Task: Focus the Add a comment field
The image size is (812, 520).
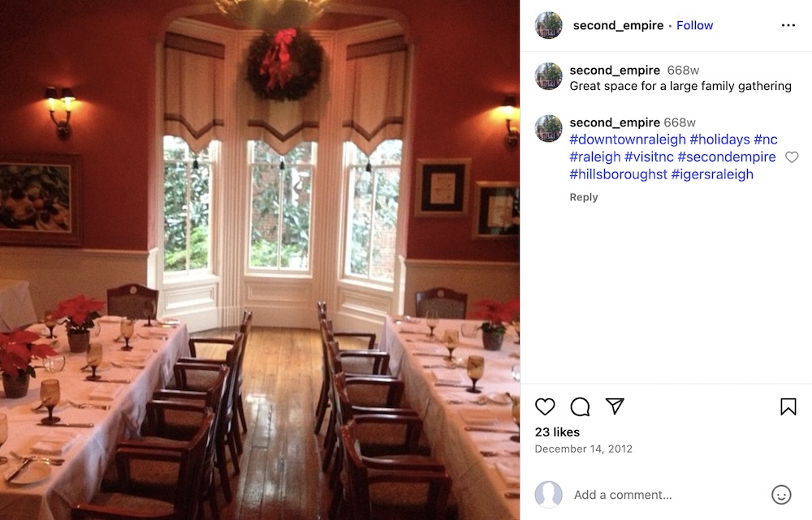Action: click(x=668, y=495)
